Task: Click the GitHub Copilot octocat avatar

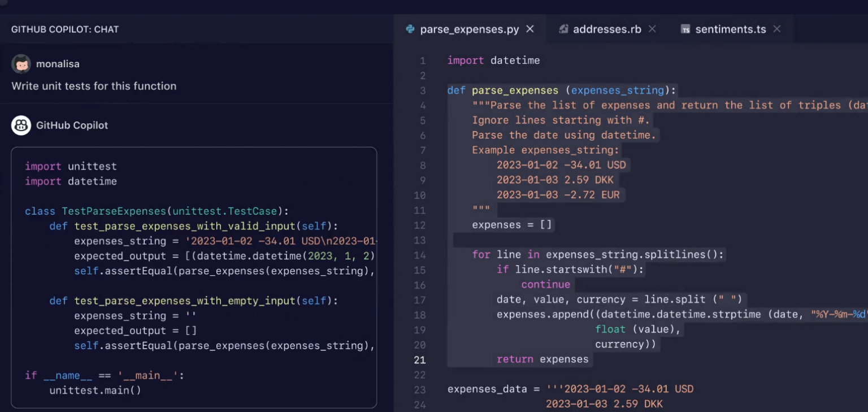Action: [x=20, y=125]
